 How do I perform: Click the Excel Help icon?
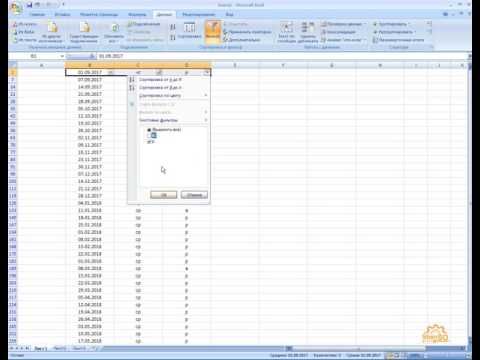(446, 14)
